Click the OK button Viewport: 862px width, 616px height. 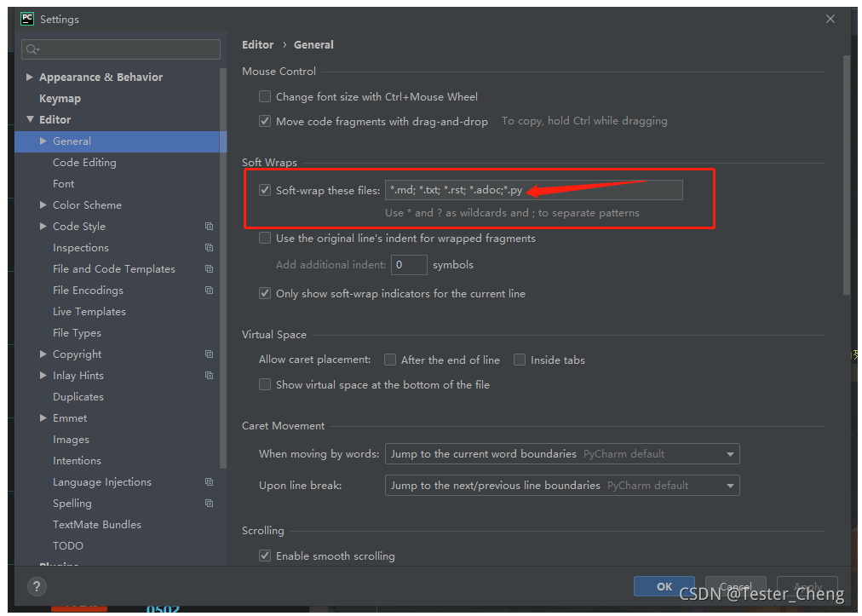click(x=664, y=586)
